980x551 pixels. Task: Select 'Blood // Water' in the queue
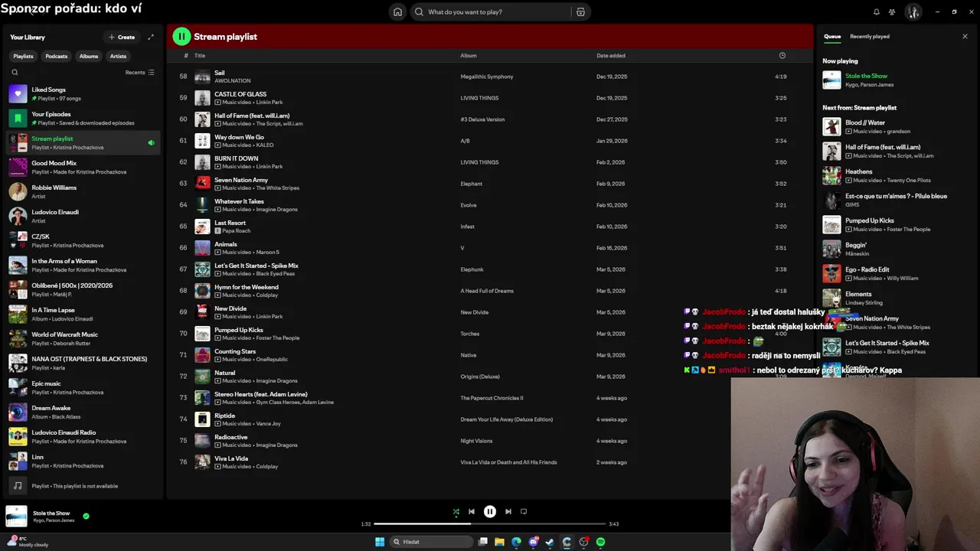click(x=892, y=127)
